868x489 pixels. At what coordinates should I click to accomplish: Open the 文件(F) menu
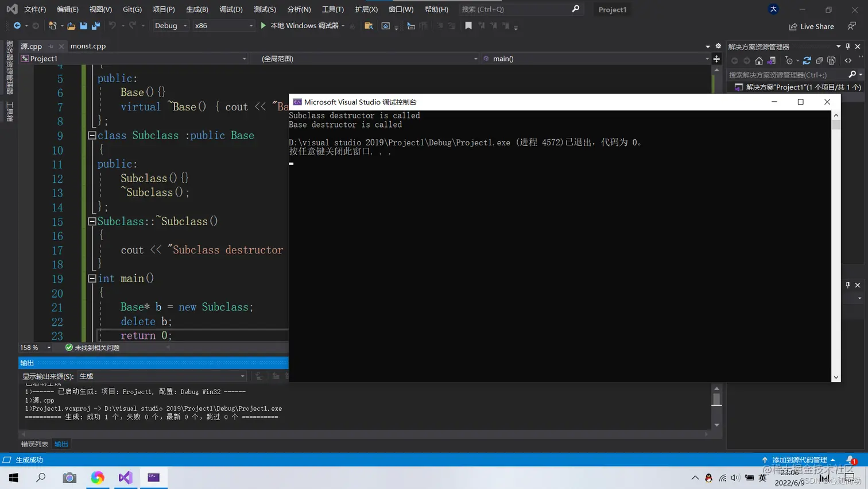[35, 9]
